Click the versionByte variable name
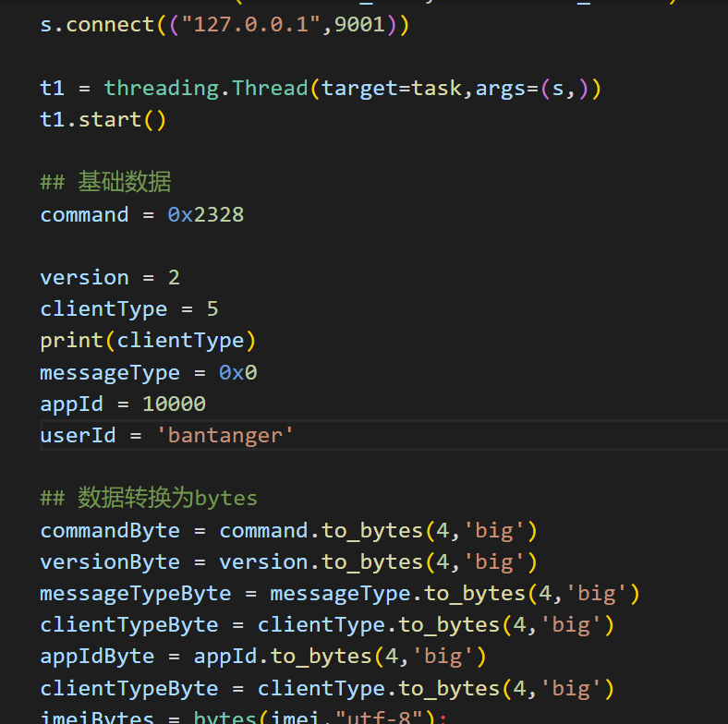 pyautogui.click(x=109, y=562)
